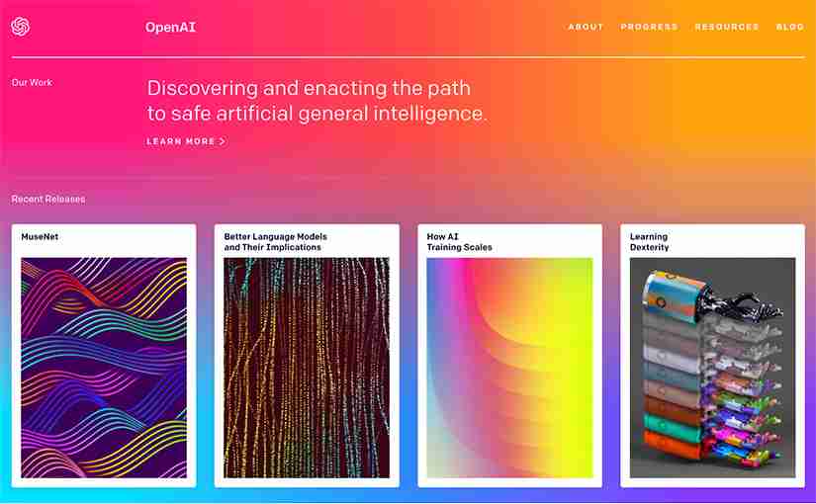Image resolution: width=816 pixels, height=504 pixels.
Task: Click the OpenAI wordmark in the header
Action: tap(170, 27)
